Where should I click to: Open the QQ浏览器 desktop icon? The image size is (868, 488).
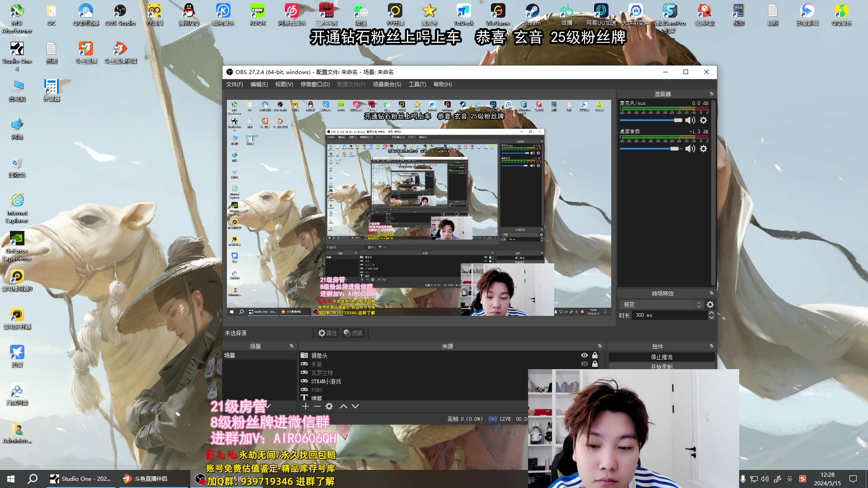(86, 14)
